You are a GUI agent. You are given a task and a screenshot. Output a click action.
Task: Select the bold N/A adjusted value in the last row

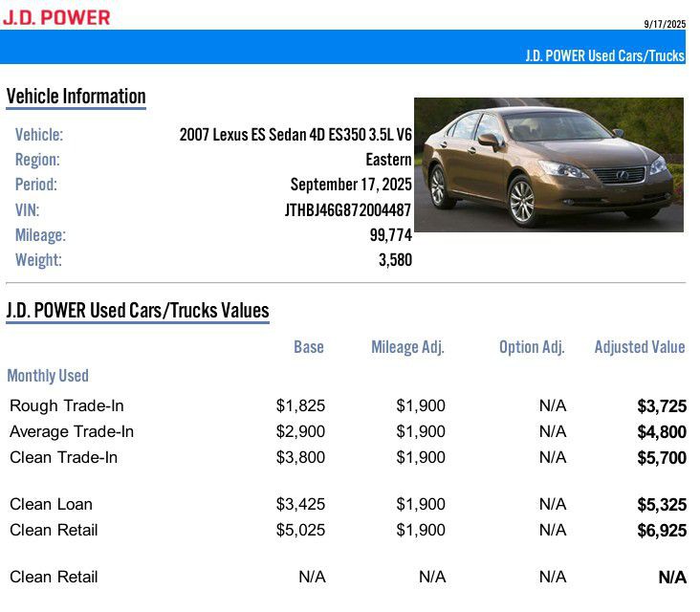(x=672, y=578)
